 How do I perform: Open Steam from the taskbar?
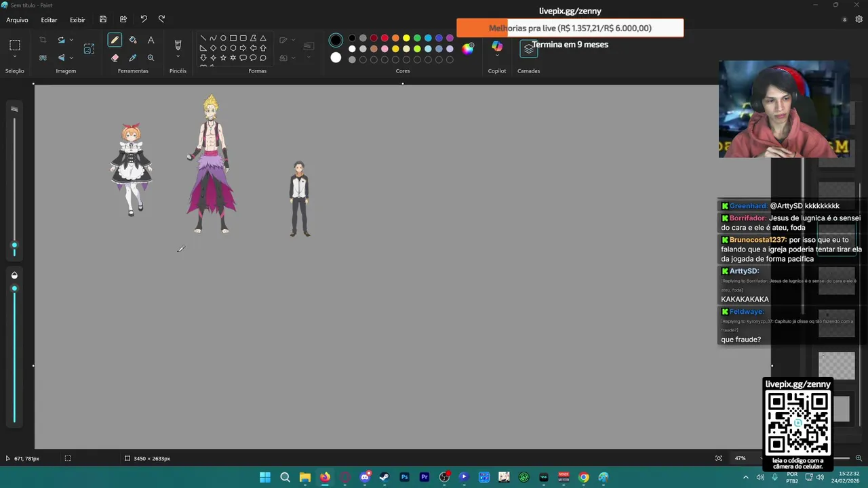coord(384,477)
